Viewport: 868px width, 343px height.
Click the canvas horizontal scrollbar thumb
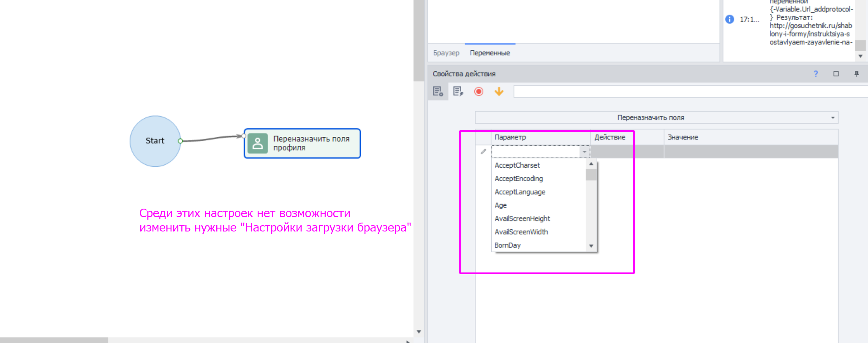(x=54, y=340)
